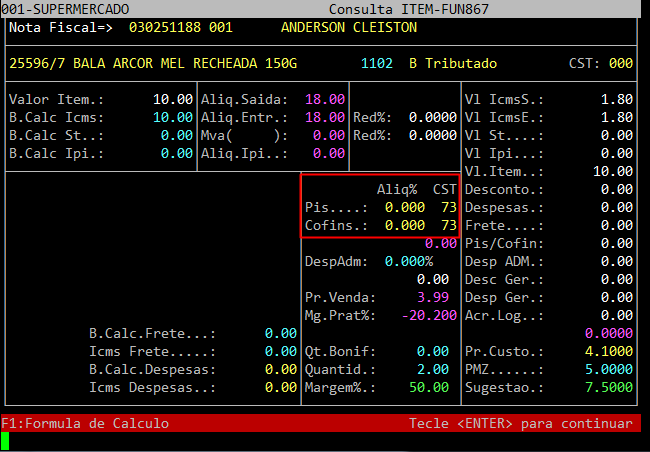Click the Tecle <ENTER> para continuar prompt

pos(520,423)
